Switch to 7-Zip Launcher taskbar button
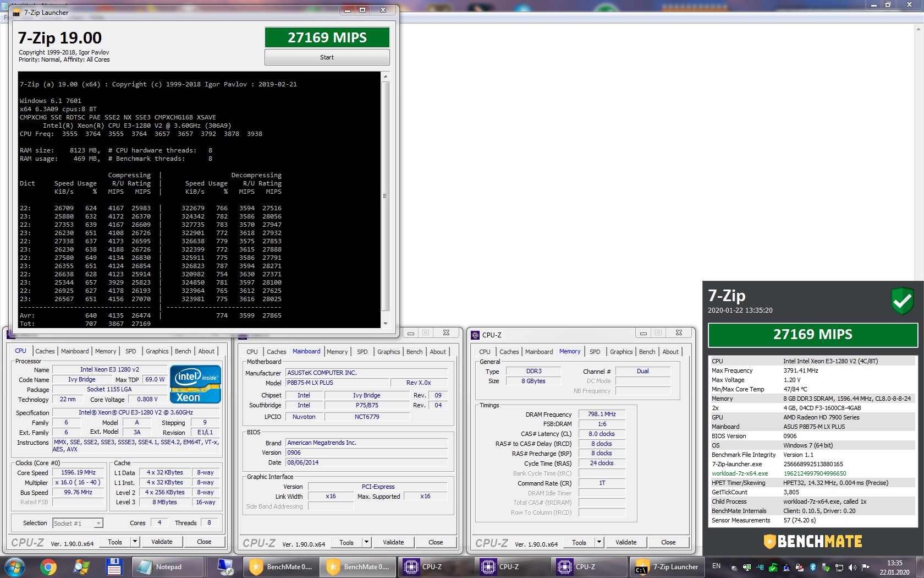This screenshot has height=578, width=924. pos(666,567)
